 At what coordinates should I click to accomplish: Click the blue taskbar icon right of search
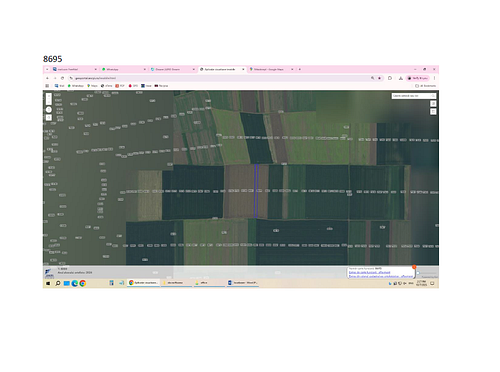tap(66, 283)
